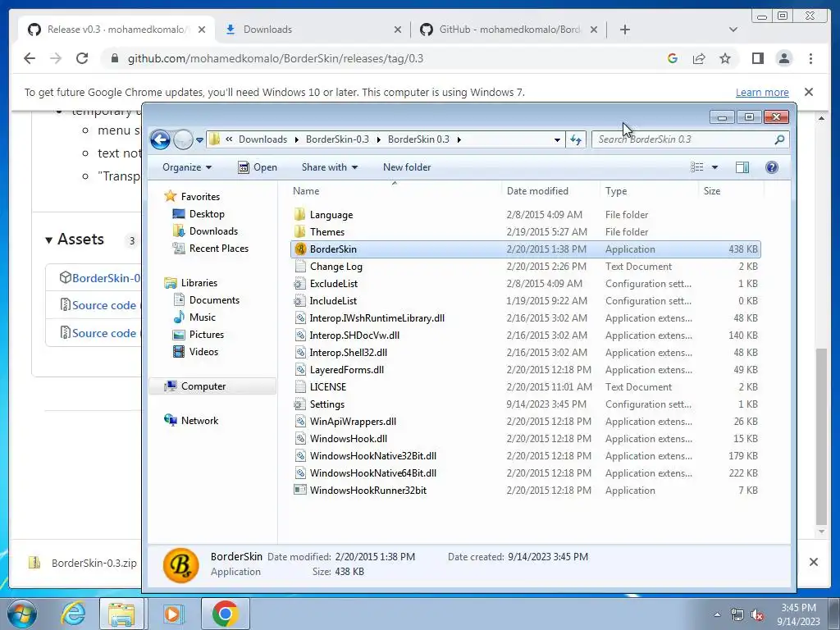This screenshot has height=630, width=840.
Task: Click Explorer's blue Back arrow button
Action: point(160,139)
